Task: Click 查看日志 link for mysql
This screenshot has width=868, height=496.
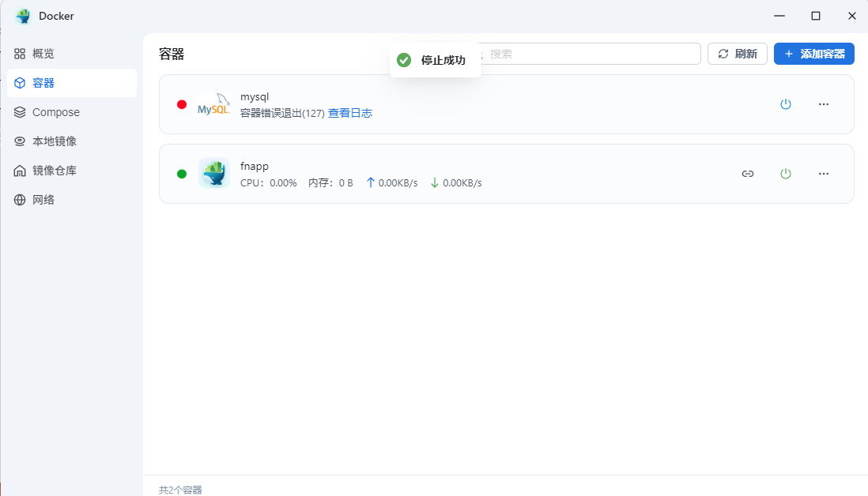Action: point(350,113)
